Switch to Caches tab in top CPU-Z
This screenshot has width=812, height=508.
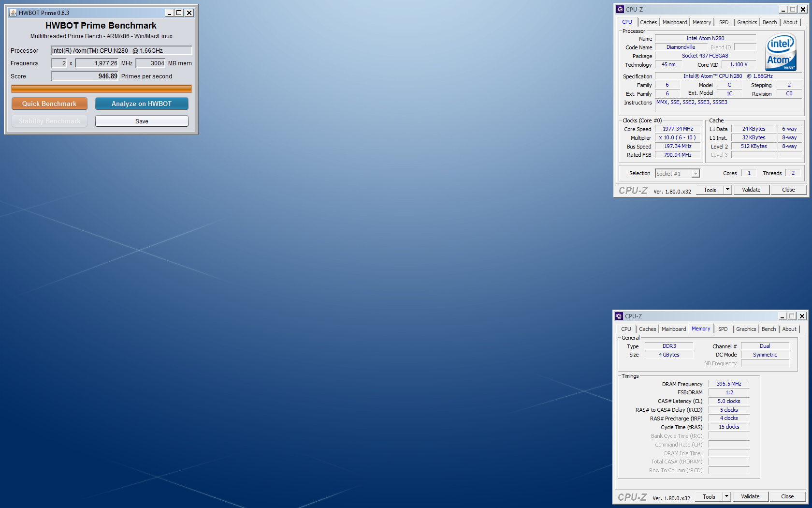point(649,22)
